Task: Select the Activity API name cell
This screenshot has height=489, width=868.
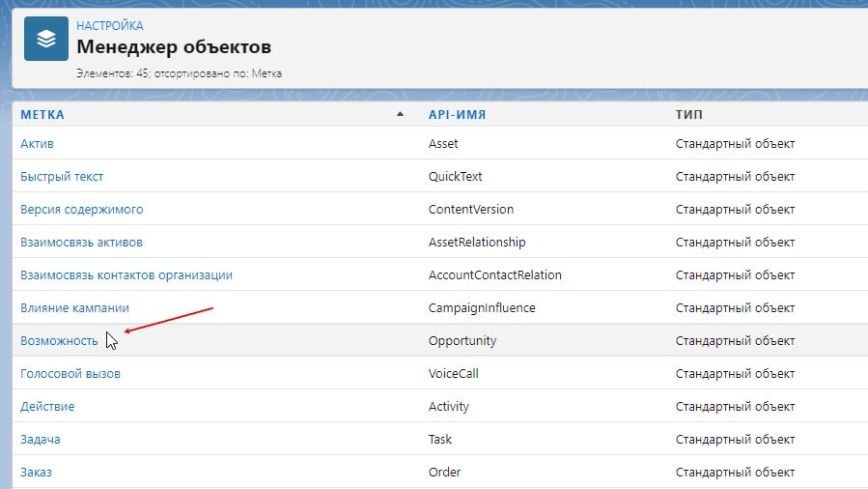Action: (448, 407)
